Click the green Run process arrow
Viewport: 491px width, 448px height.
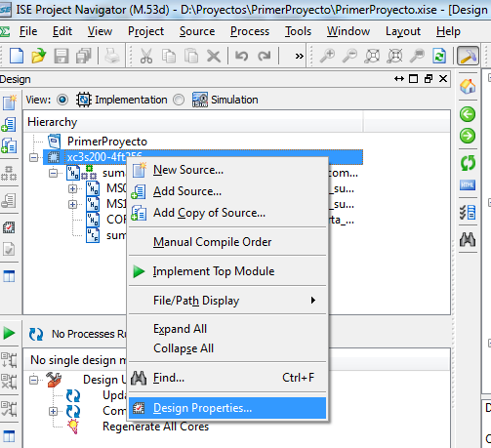pyautogui.click(x=9, y=333)
